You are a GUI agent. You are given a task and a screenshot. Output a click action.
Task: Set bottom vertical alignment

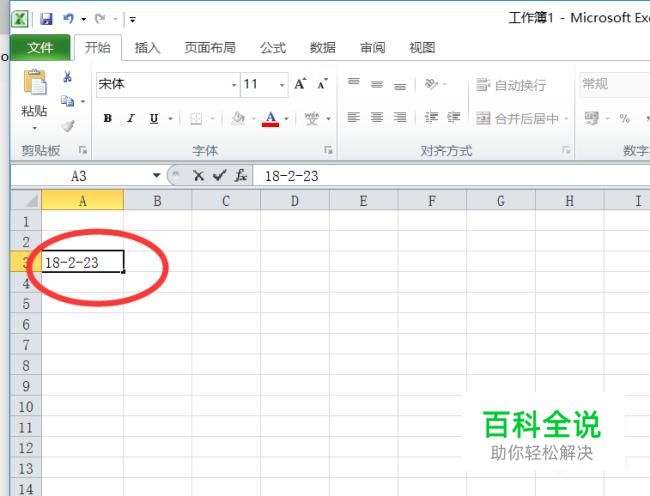[x=400, y=85]
